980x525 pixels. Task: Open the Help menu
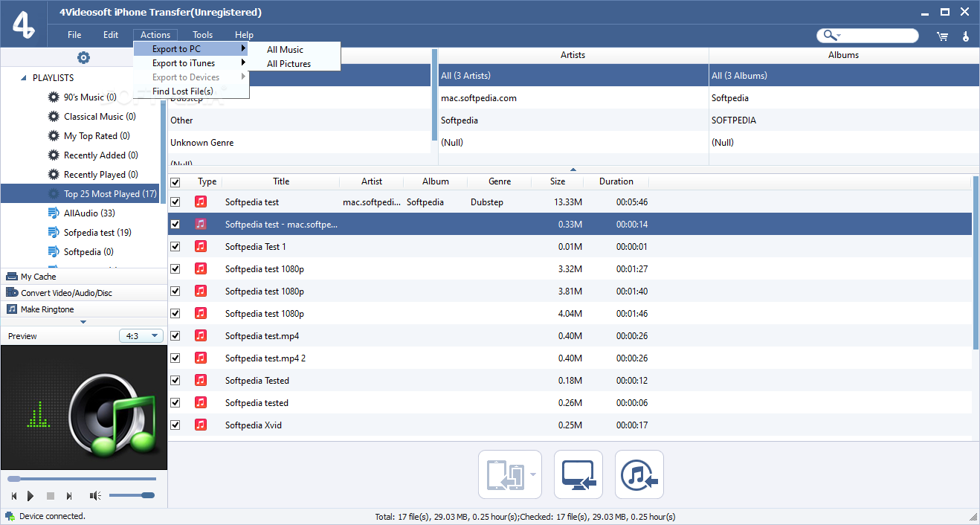(x=244, y=35)
